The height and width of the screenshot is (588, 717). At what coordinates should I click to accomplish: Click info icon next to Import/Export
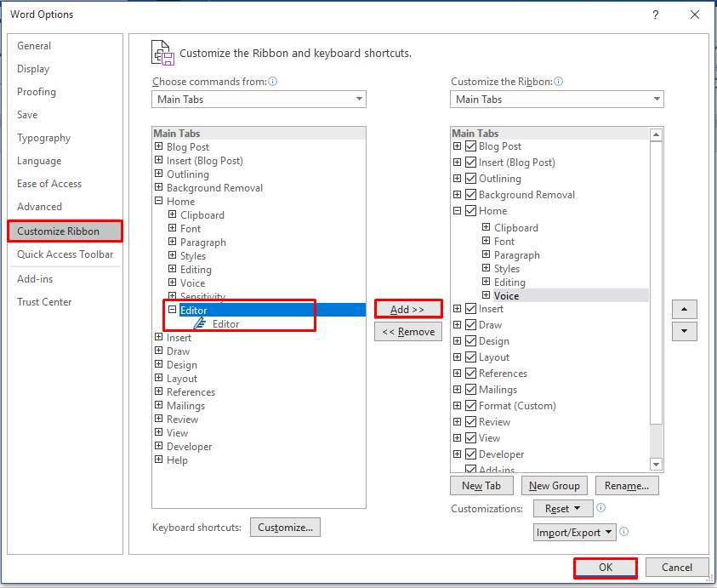(x=623, y=532)
